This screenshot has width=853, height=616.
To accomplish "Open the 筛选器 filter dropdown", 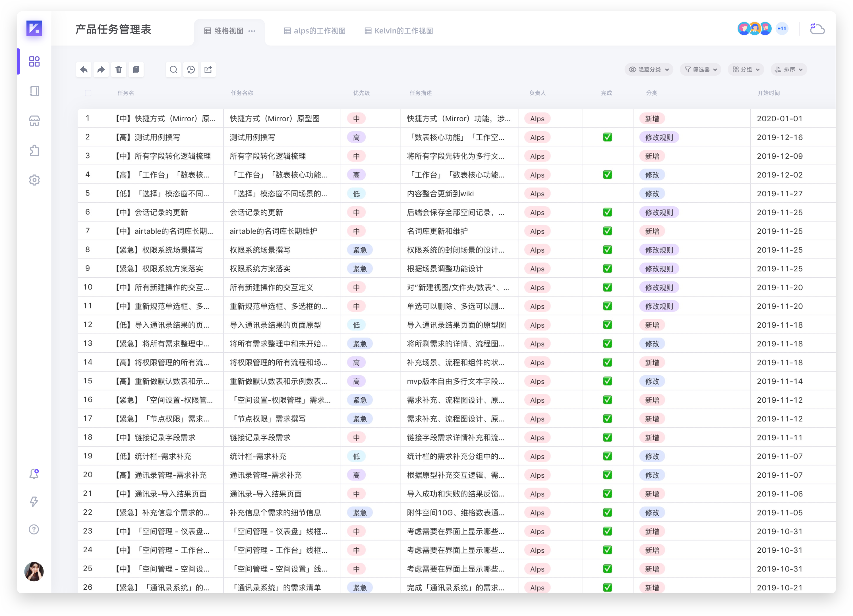I will coord(701,70).
